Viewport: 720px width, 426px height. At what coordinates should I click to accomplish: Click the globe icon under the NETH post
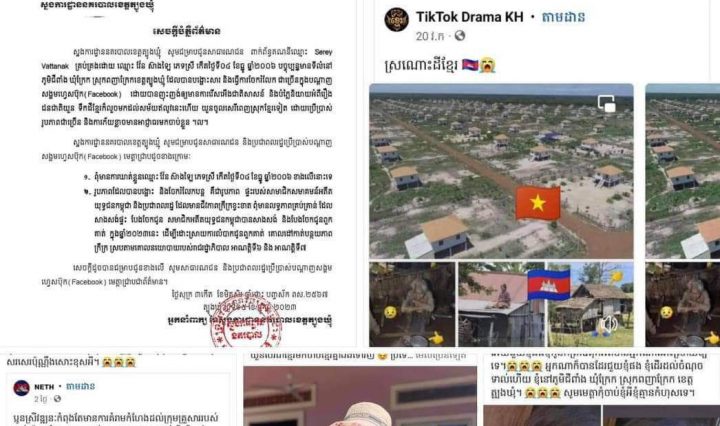57,399
